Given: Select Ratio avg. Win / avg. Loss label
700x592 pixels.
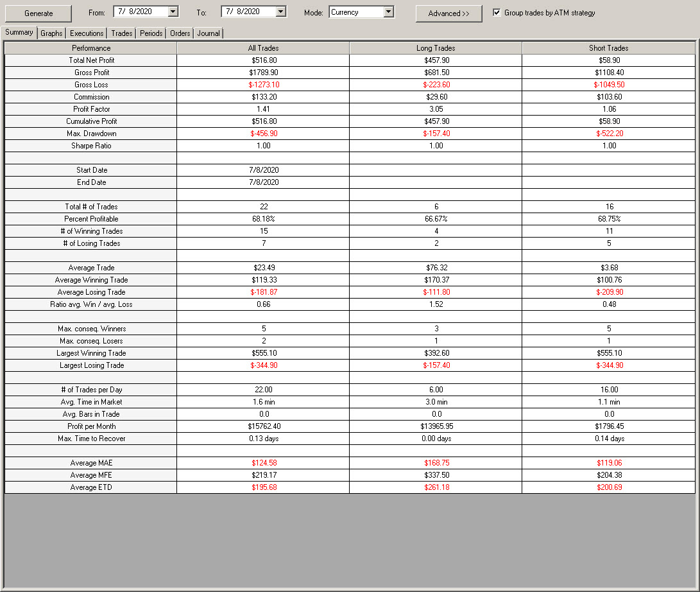Looking at the screenshot, I should (x=91, y=304).
